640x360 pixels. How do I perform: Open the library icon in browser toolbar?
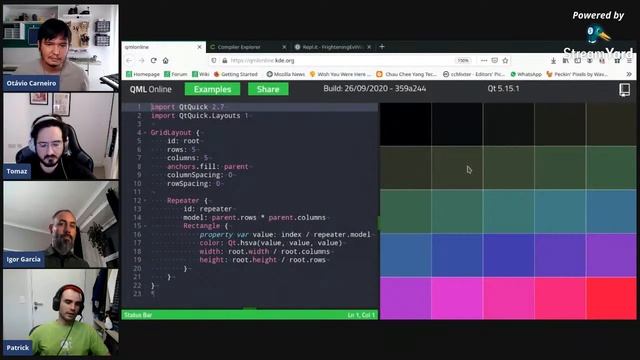click(x=565, y=61)
